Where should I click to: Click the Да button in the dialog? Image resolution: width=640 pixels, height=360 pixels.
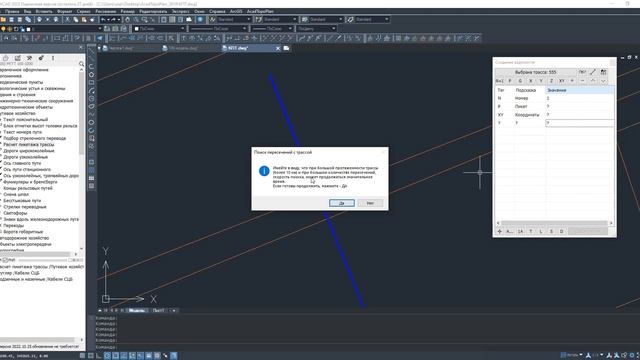click(x=342, y=203)
